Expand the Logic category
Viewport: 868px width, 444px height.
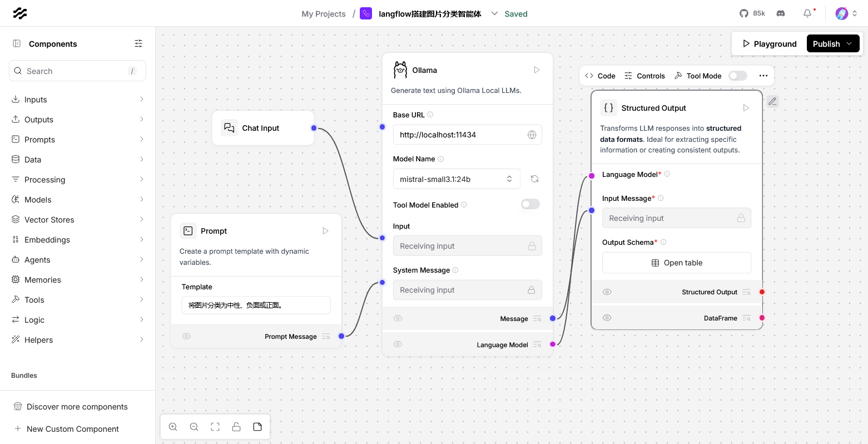[78, 320]
